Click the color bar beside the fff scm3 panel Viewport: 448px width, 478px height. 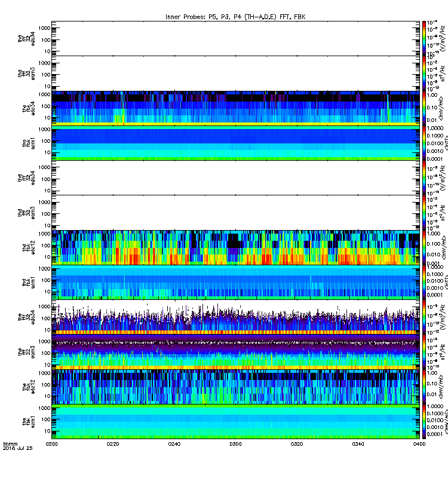(x=424, y=352)
